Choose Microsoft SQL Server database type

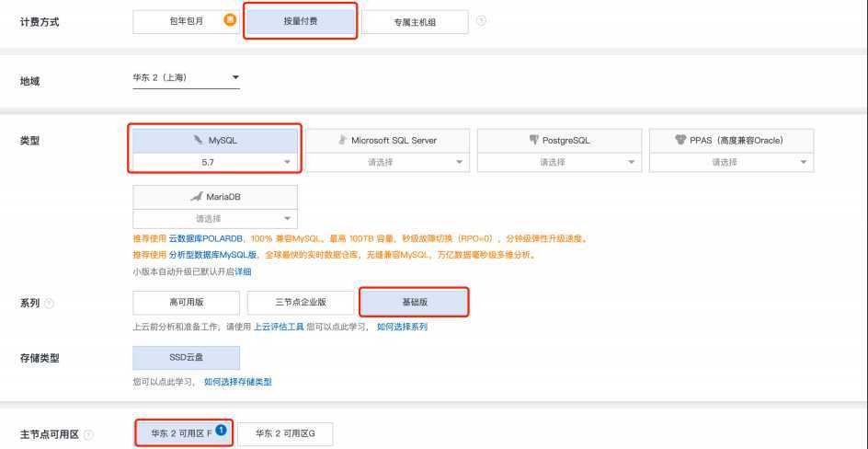point(387,141)
